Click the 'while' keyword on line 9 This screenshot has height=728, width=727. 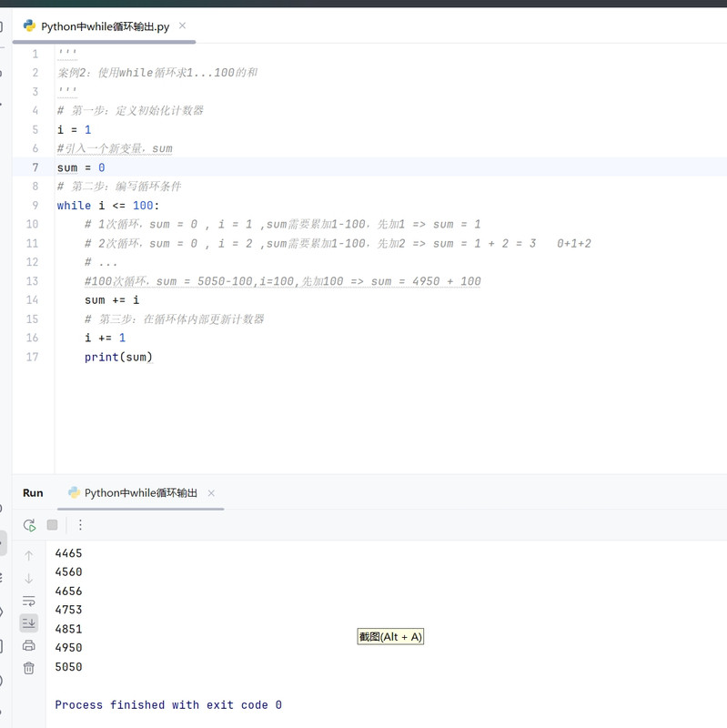[x=74, y=206]
